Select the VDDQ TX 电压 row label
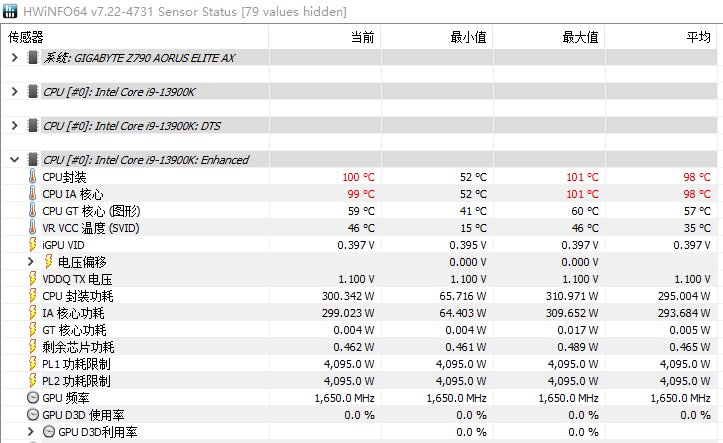 pyautogui.click(x=77, y=279)
